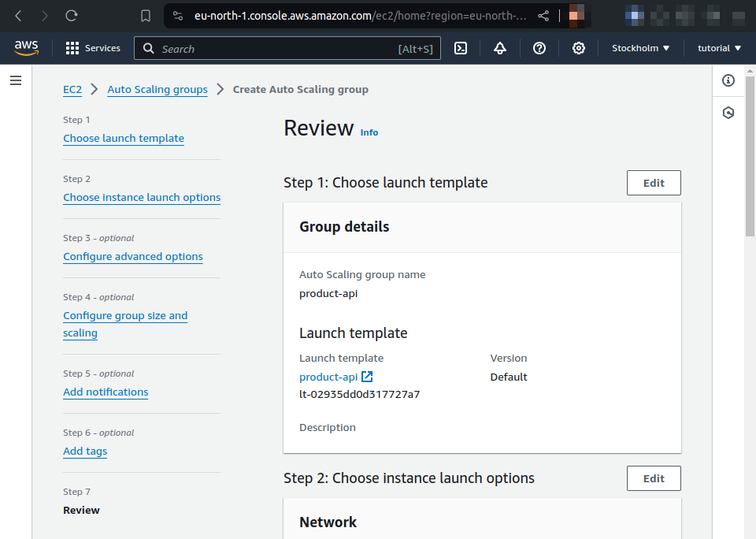756x539 pixels.
Task: Edit Step 1 Choose launch template
Action: (x=654, y=183)
